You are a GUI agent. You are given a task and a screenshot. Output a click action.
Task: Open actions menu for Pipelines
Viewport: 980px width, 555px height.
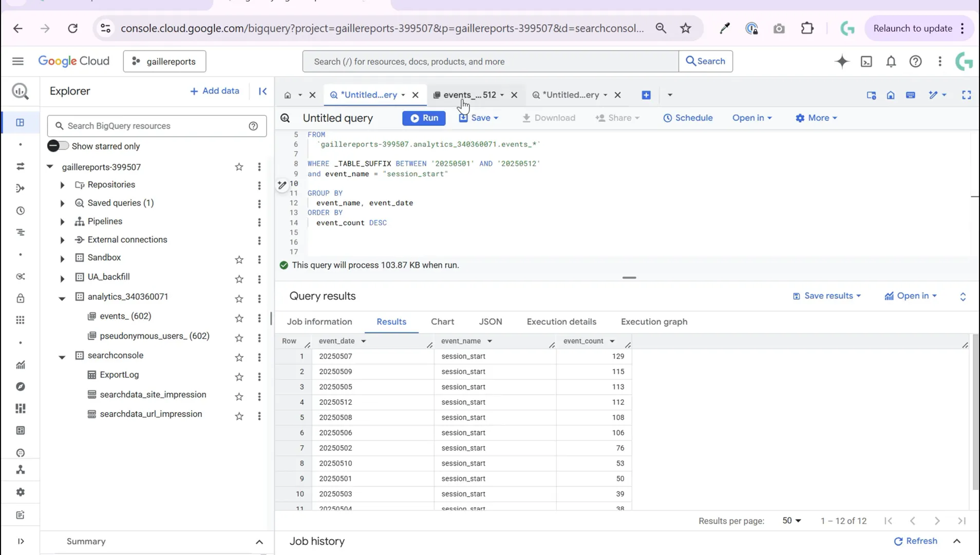click(x=259, y=222)
